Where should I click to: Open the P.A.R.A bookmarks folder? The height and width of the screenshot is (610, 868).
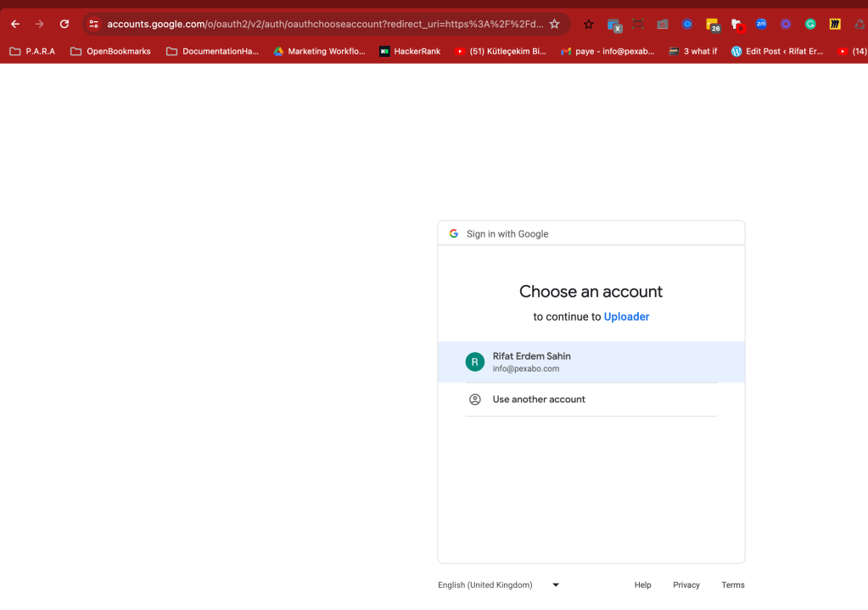point(32,51)
